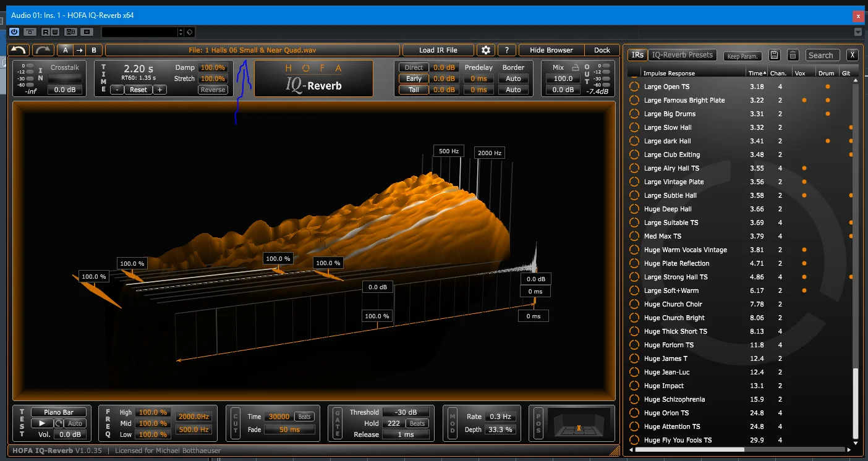
Task: Click the Mix lock icon
Action: (x=576, y=67)
